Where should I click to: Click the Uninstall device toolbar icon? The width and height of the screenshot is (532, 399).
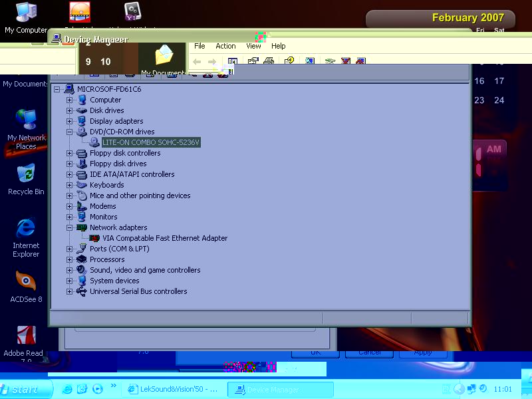(x=360, y=61)
